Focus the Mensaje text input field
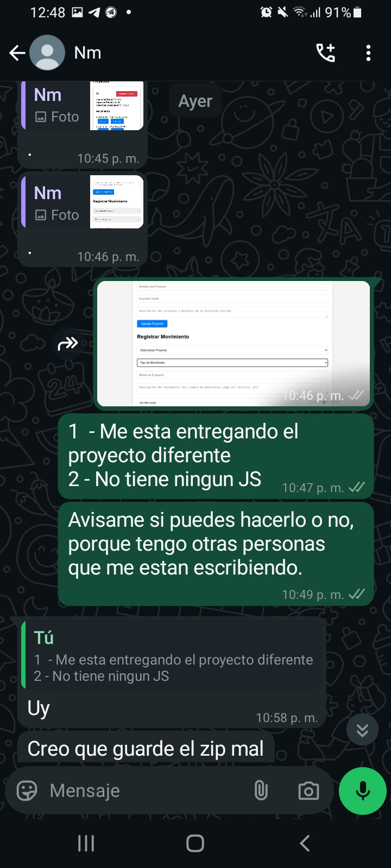Viewport: 391px width, 868px height. click(147, 791)
